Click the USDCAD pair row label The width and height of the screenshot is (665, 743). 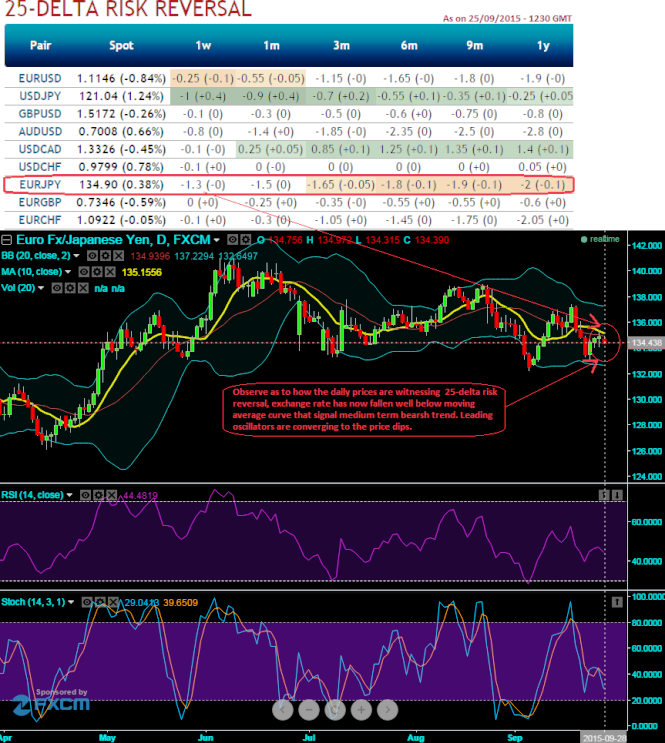tap(40, 149)
